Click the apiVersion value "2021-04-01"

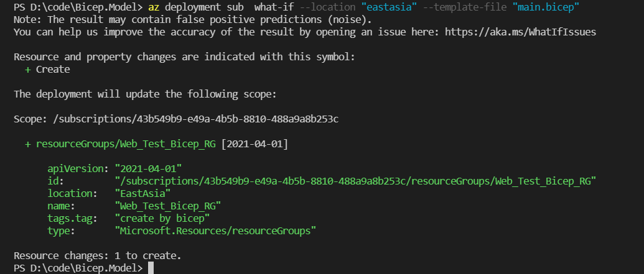(148, 168)
